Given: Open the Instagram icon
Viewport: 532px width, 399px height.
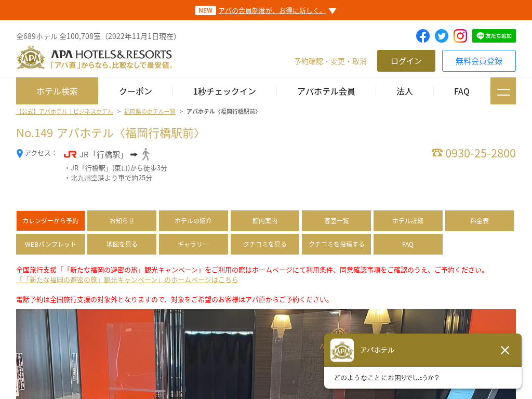Looking at the screenshot, I should [460, 36].
